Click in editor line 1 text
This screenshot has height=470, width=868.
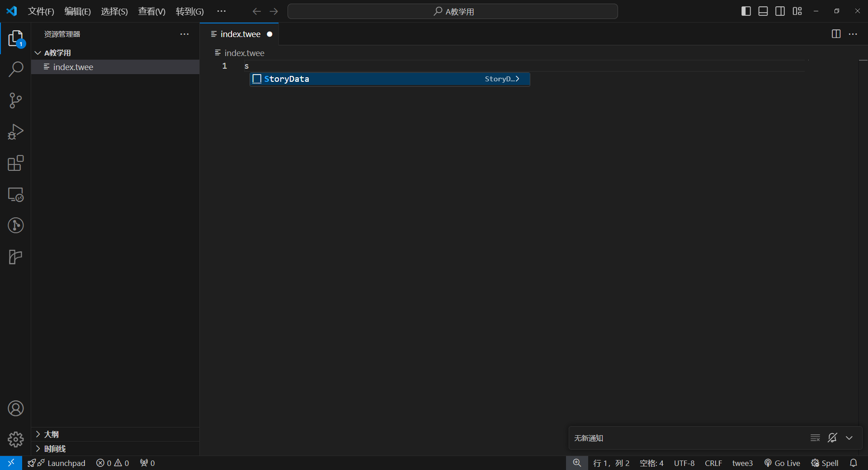[x=246, y=66]
